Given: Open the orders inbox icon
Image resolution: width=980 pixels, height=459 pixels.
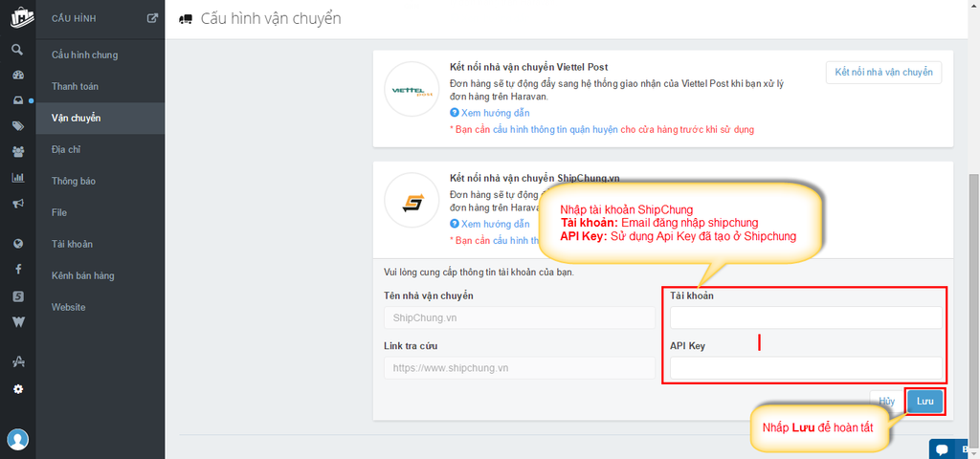Looking at the screenshot, I should pos(17,100).
